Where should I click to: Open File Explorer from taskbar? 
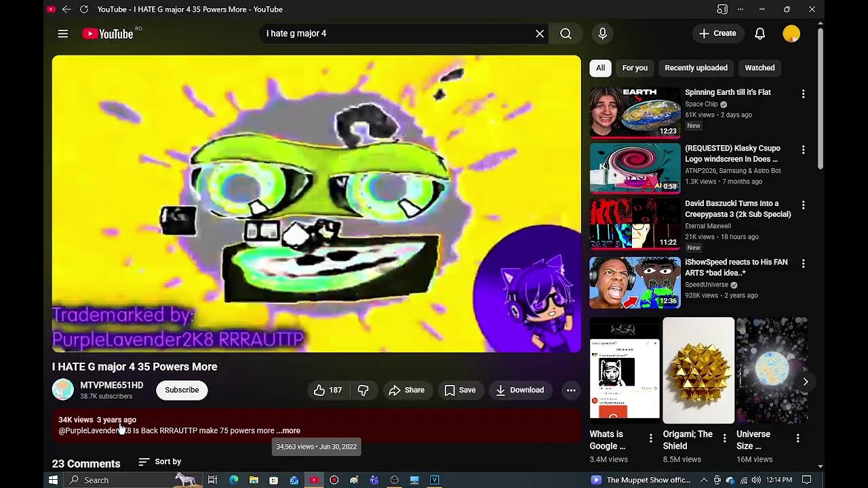point(254,480)
